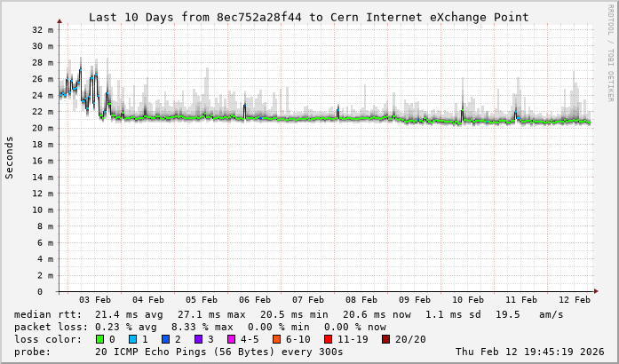Click the 32 m label on the y-axis
This screenshot has width=619, height=364.
point(44,29)
